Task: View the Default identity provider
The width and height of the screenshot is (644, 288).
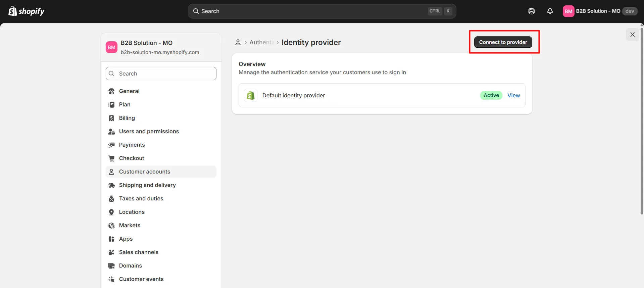Action: [x=513, y=95]
